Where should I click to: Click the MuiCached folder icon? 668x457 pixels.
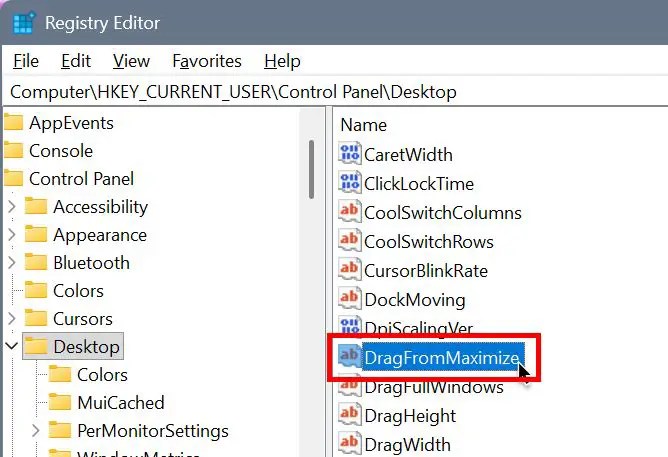[60, 402]
